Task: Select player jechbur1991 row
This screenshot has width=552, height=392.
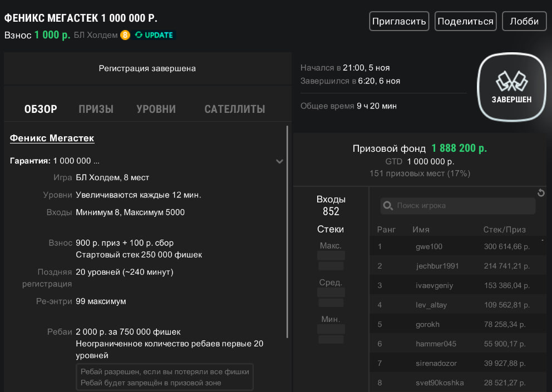Action: (x=437, y=266)
